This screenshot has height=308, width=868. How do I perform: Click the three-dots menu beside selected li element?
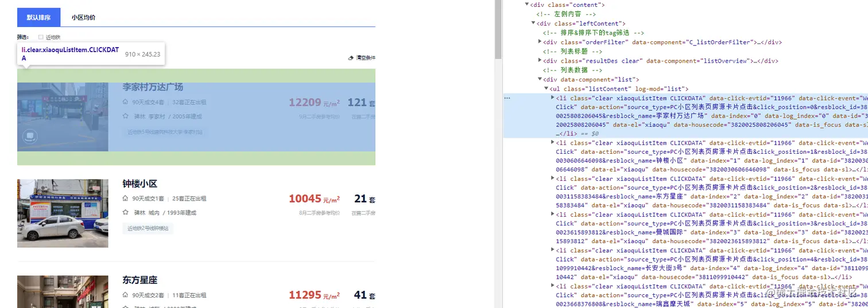(x=507, y=98)
